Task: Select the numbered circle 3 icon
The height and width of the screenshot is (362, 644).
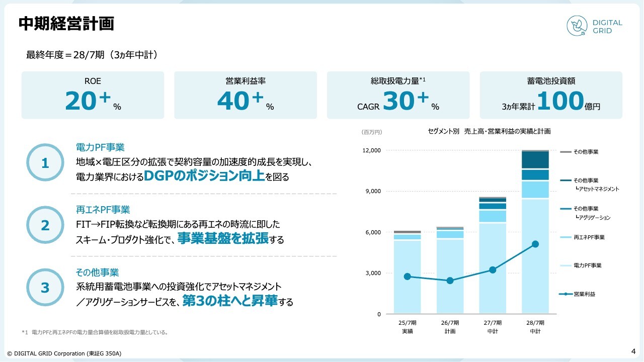Action: coord(45,288)
